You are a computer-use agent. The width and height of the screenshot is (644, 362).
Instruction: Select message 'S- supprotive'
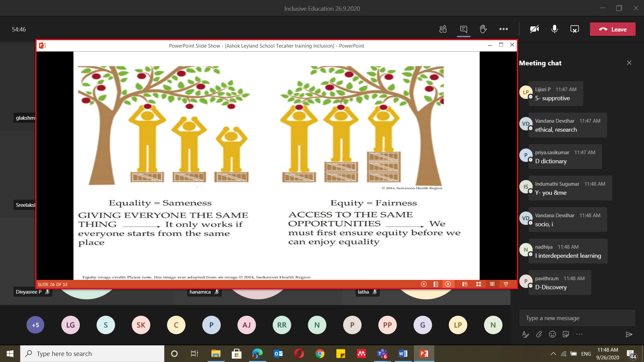point(552,98)
